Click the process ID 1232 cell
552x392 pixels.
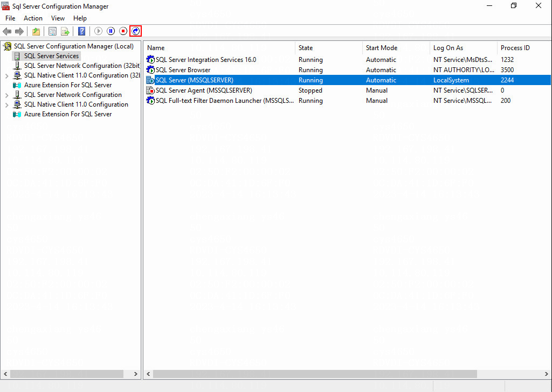click(507, 59)
